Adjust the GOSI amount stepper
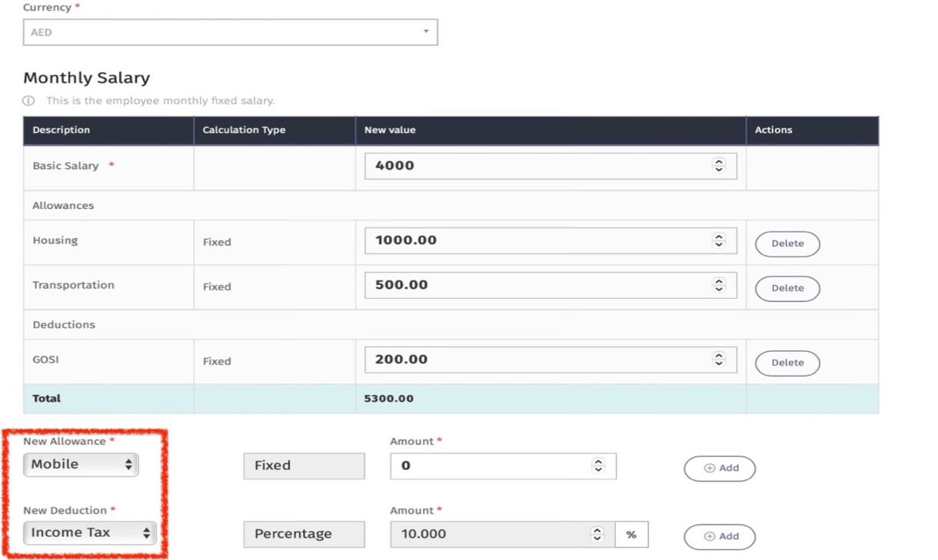938x560 pixels. tap(719, 360)
